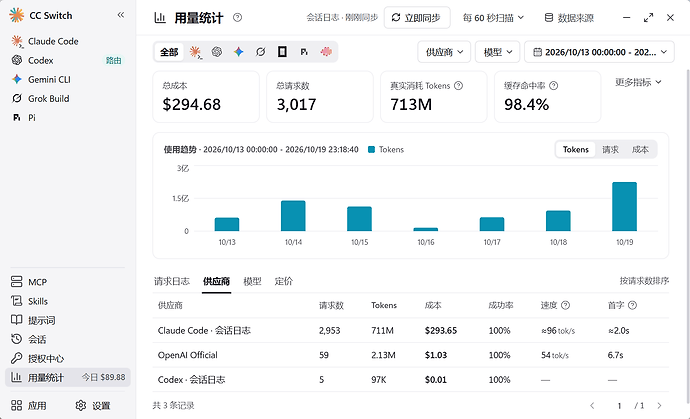Click the help icon beside 用量统计 title
Screen dimensions: 690x419
point(237,18)
